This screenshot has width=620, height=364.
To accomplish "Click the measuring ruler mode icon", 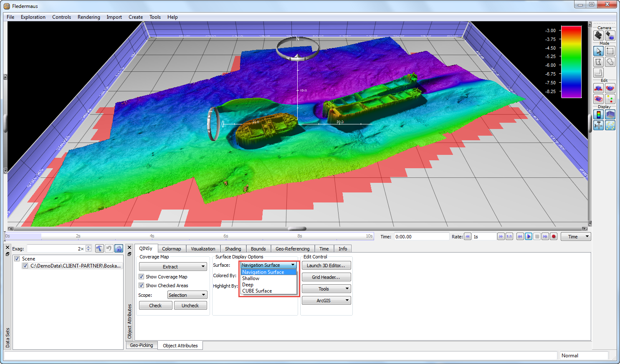I will pyautogui.click(x=598, y=73).
